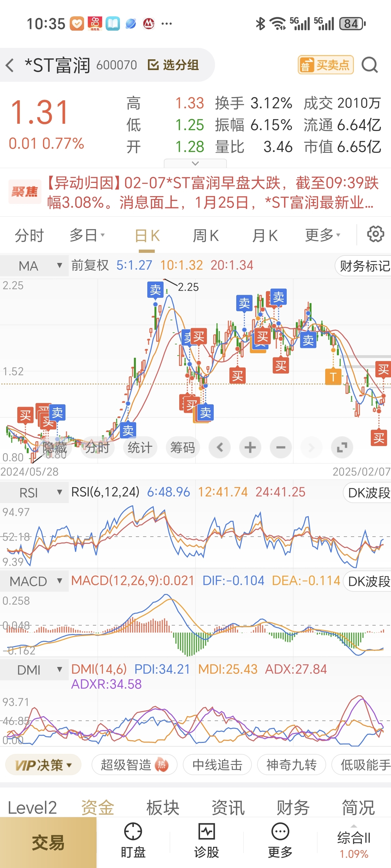Open 资讯 tab
The image size is (391, 868).
coord(228,808)
